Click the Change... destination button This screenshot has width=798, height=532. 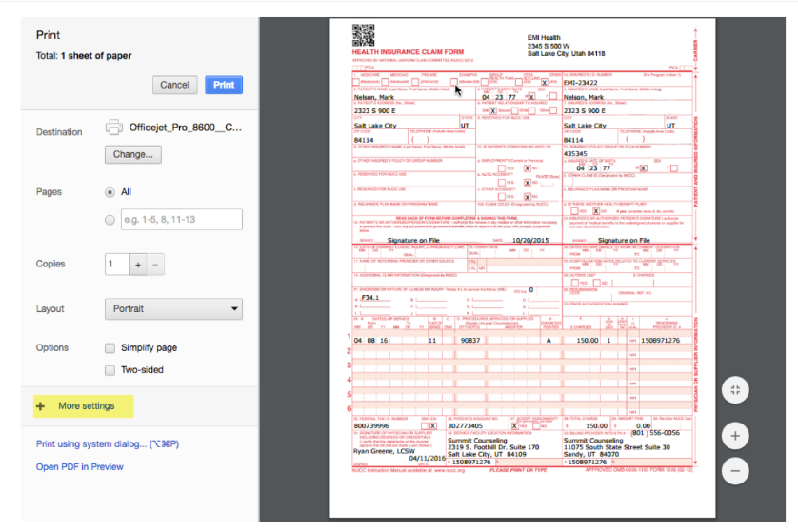(x=132, y=154)
